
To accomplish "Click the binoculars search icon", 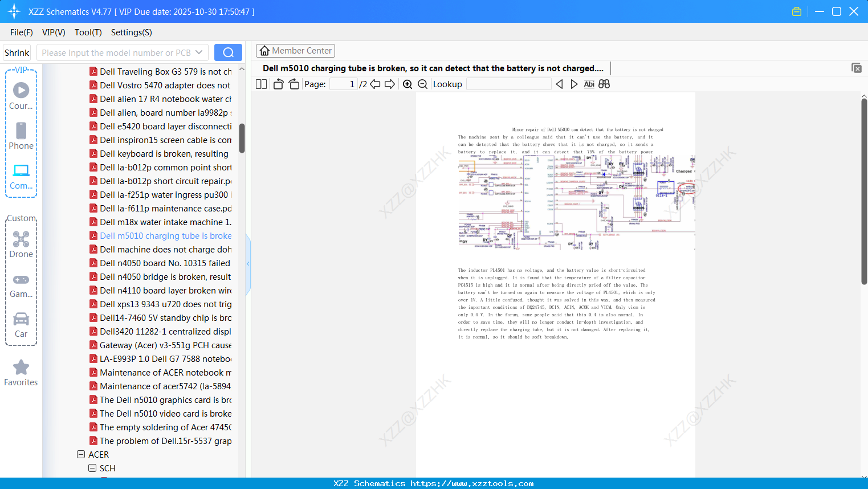I will 604,84.
